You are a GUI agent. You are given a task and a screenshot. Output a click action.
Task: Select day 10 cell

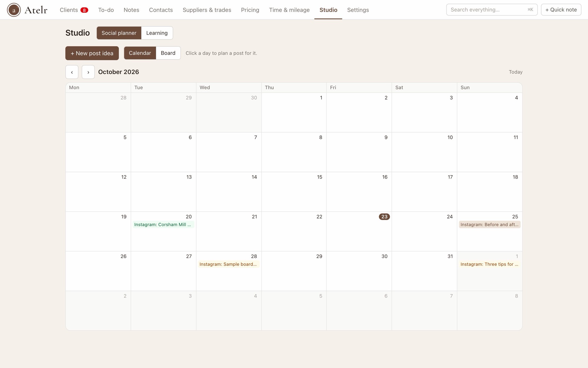click(x=424, y=152)
